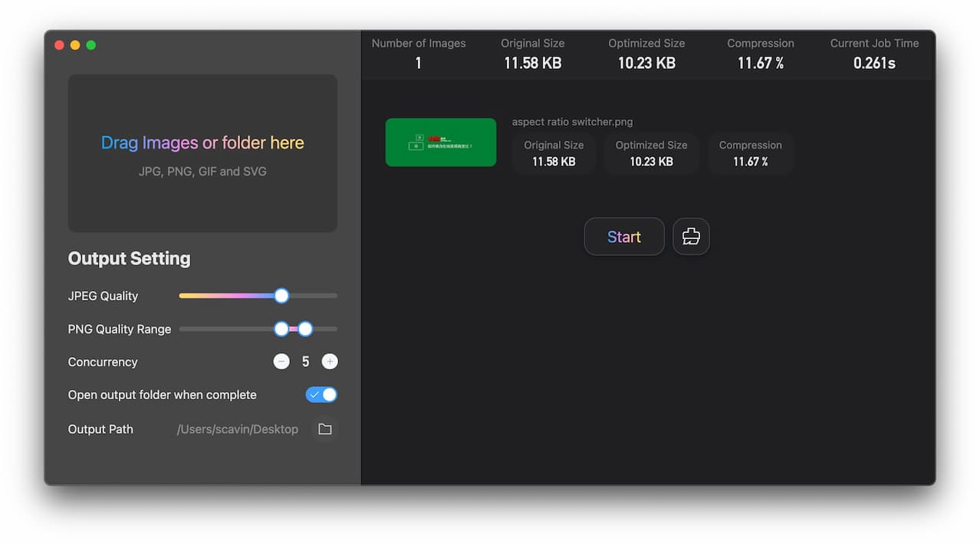Click the clear list brush icon
The width and height of the screenshot is (980, 544).
[x=691, y=237]
